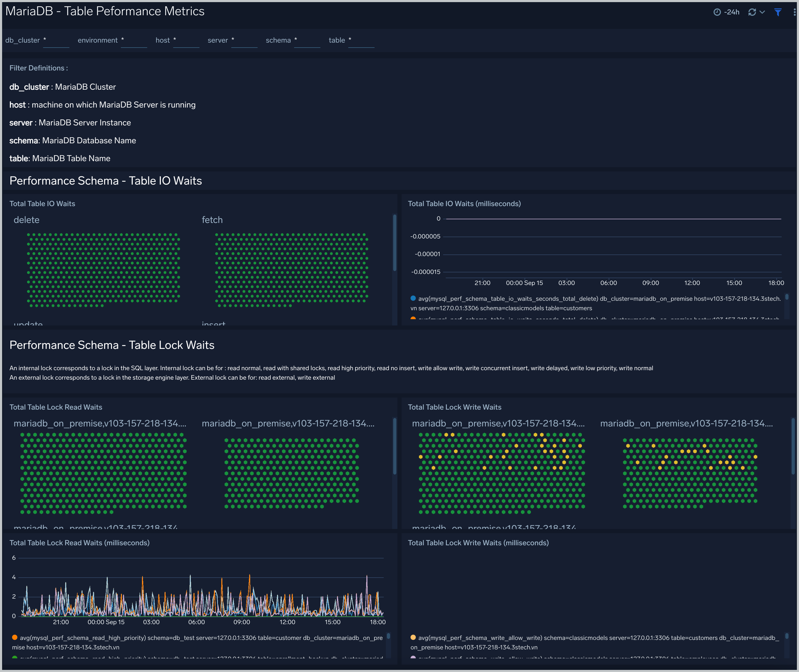Click '00:00 Sep 15' on IO Waits chart axis
This screenshot has height=672, width=799.
(524, 283)
